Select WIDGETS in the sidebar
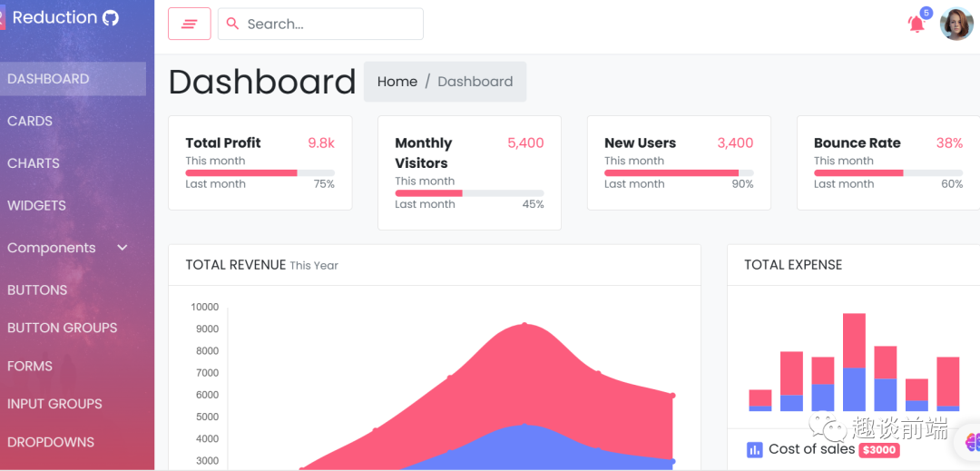 pos(37,205)
